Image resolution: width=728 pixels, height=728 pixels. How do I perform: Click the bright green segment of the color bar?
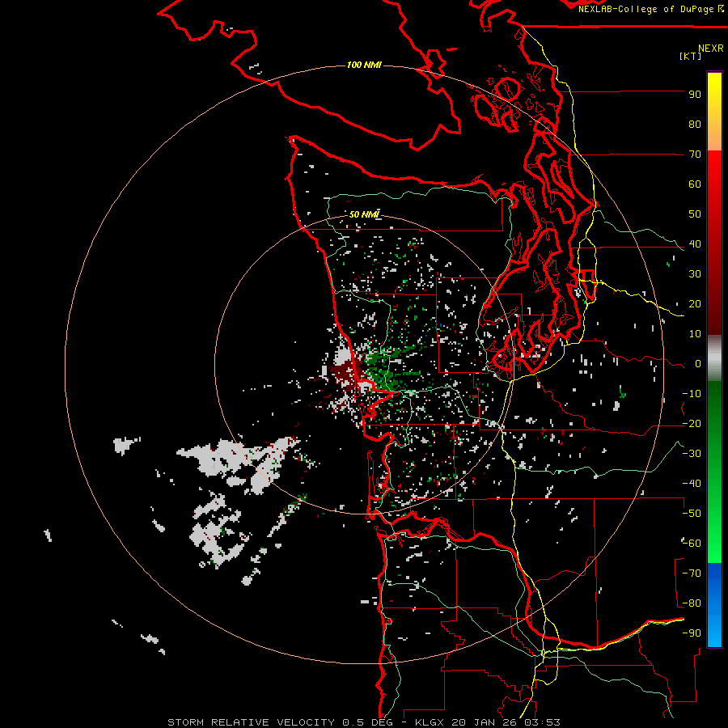pyautogui.click(x=714, y=525)
